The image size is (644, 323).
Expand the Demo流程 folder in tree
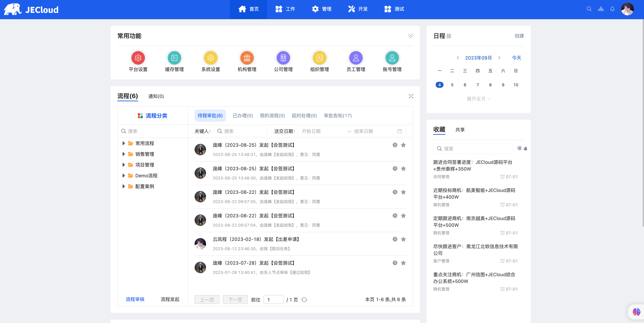point(124,176)
